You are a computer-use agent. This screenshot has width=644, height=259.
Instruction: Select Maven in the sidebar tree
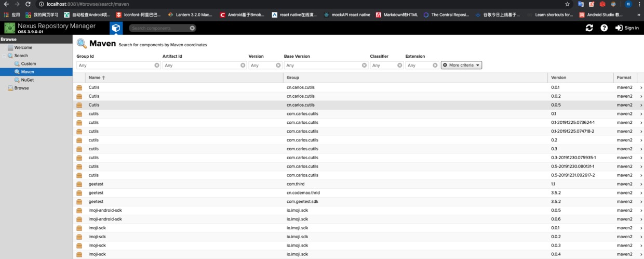click(28, 72)
